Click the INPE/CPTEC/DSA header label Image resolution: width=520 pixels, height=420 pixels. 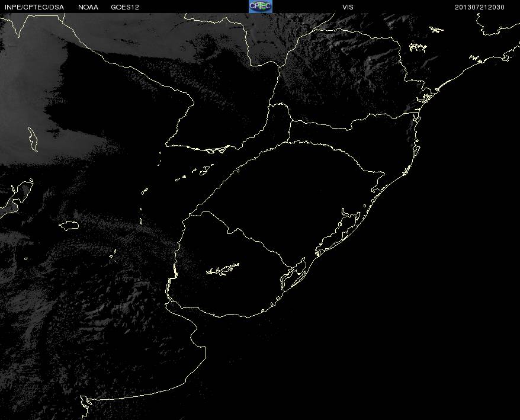pos(34,7)
